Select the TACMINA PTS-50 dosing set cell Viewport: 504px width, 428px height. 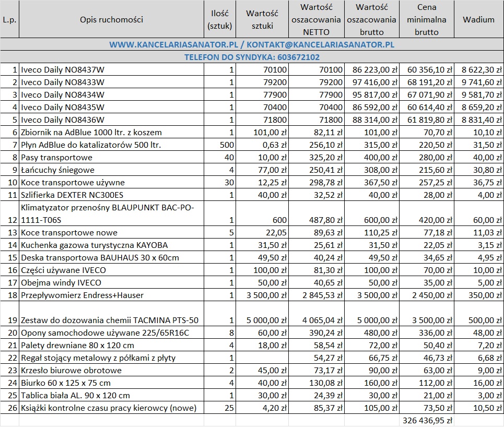coord(111,320)
